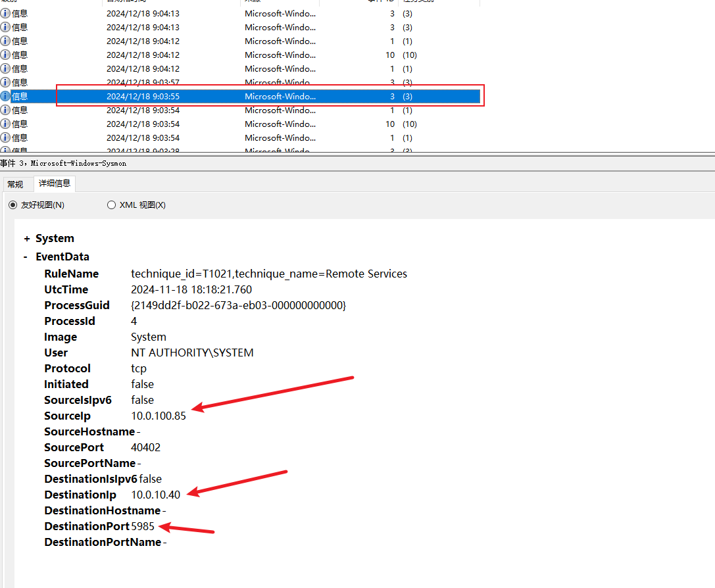
Task: Expand the System node
Action: click(x=27, y=238)
